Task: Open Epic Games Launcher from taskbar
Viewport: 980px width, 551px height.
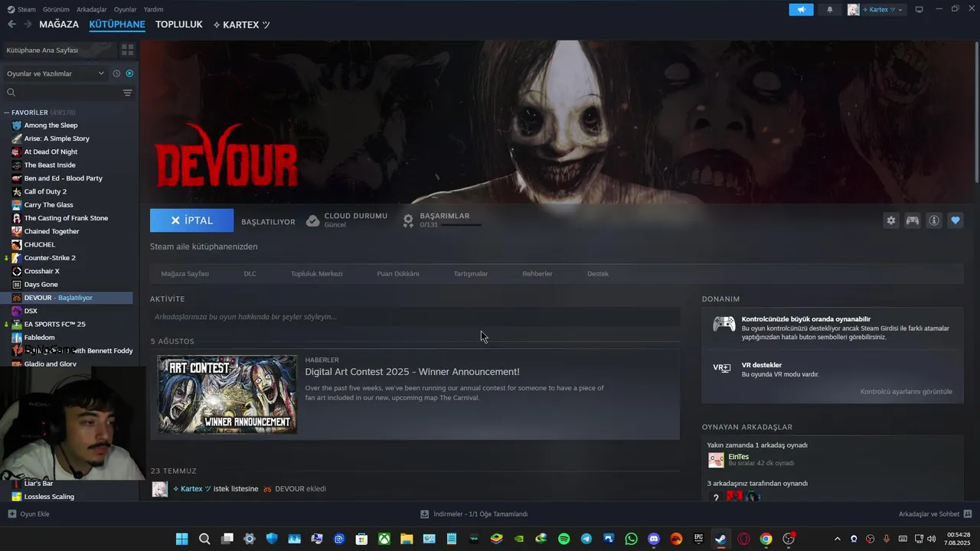Action: tap(698, 539)
